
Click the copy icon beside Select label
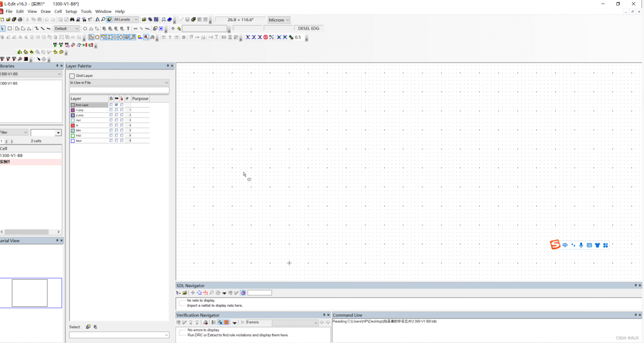coord(88,327)
